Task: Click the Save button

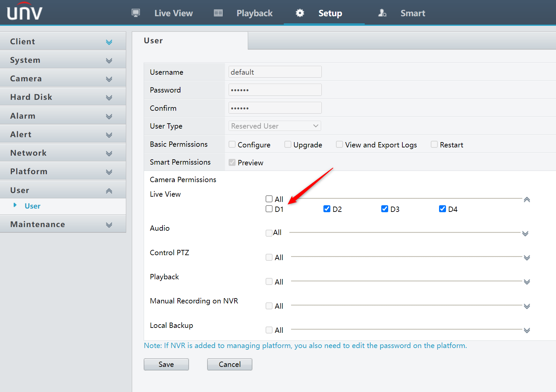Action: (x=166, y=364)
